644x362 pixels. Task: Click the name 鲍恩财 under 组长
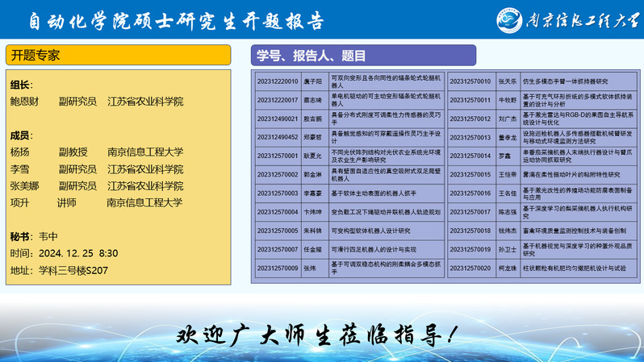click(24, 102)
